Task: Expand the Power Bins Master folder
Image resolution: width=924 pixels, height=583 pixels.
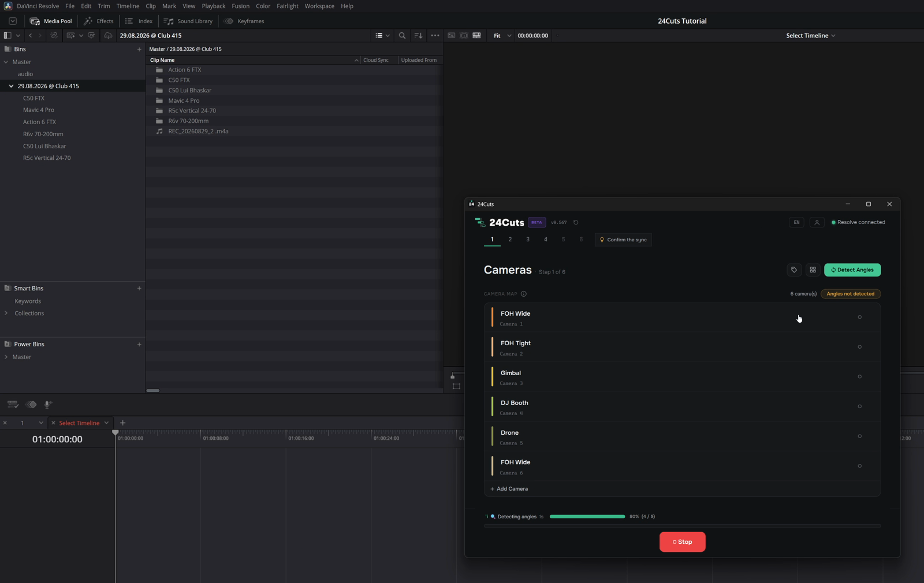Action: coord(6,357)
